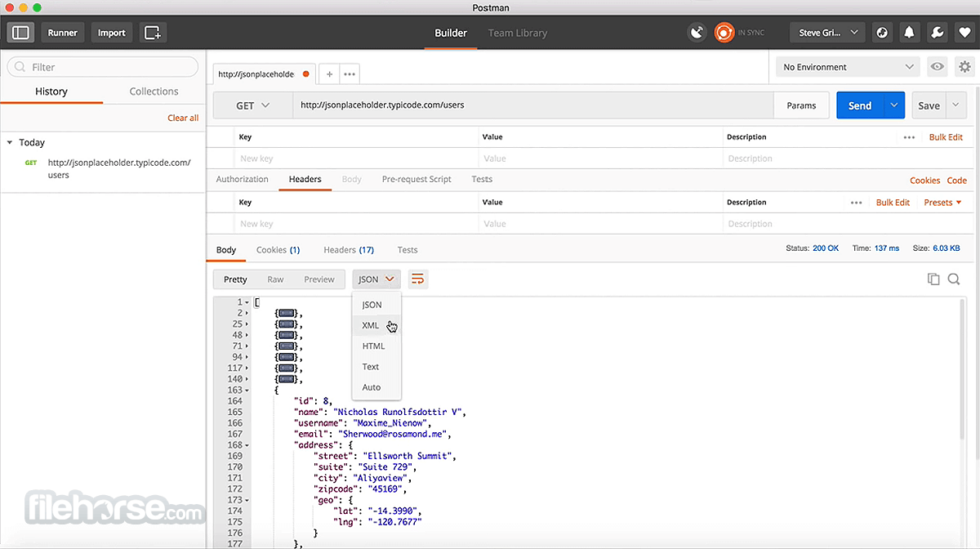Screen dimensions: 980x549
Task: Select XML from the format menu
Action: [x=376, y=325]
